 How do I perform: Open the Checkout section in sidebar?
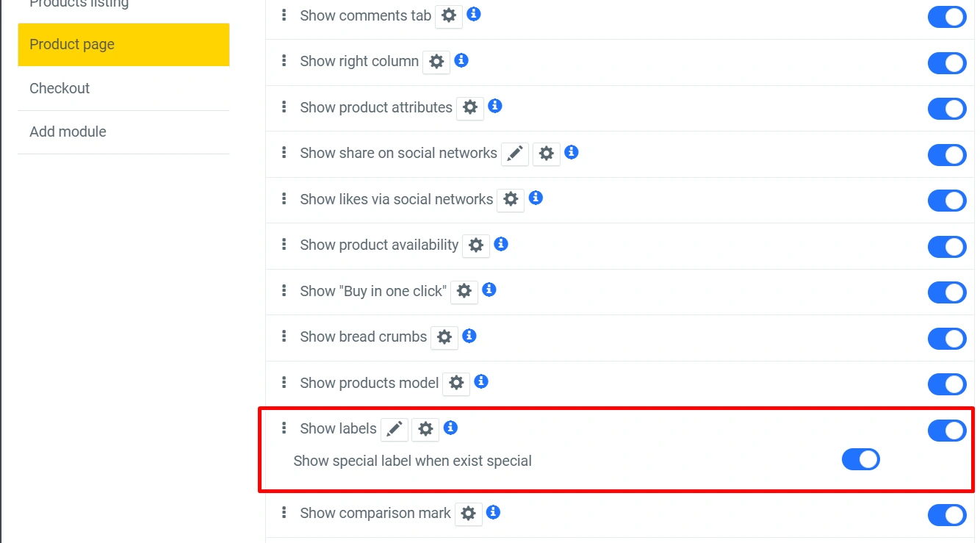pyautogui.click(x=60, y=88)
